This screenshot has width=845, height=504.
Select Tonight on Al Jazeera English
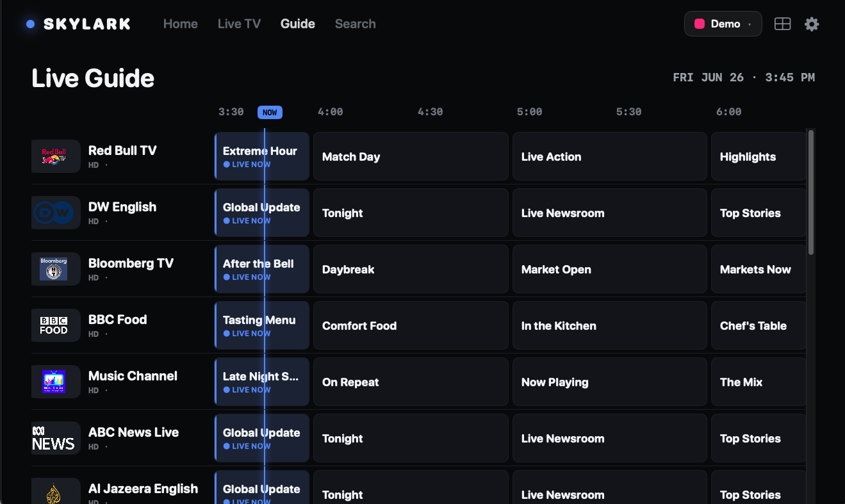411,487
